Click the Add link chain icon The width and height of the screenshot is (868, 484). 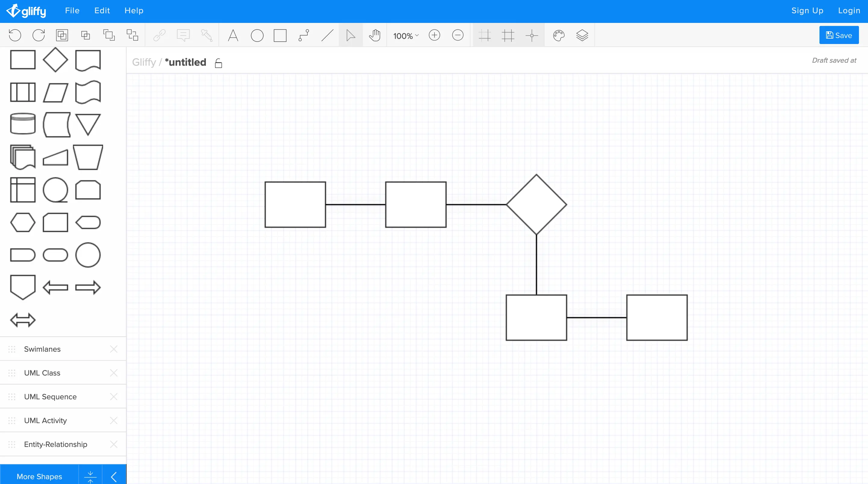coord(159,35)
